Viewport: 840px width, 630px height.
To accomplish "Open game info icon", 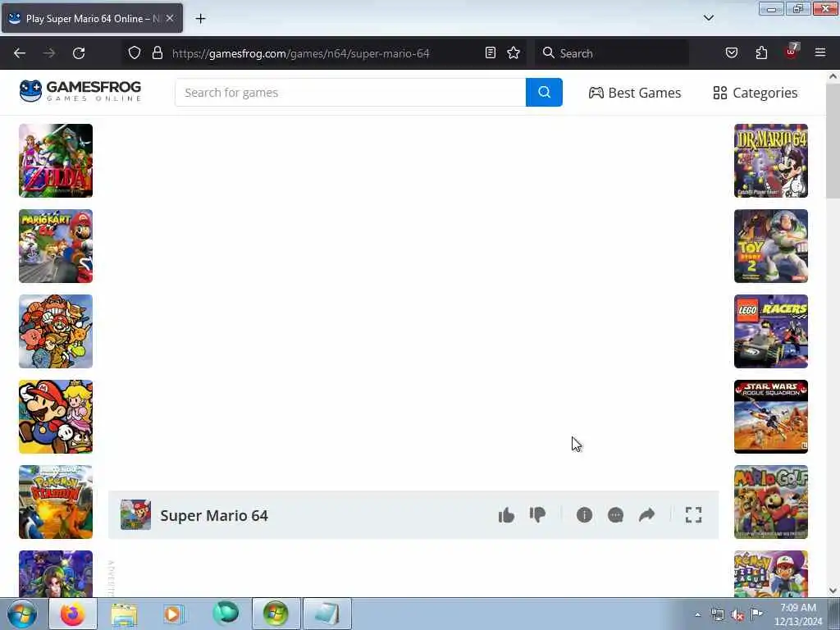I will click(584, 515).
